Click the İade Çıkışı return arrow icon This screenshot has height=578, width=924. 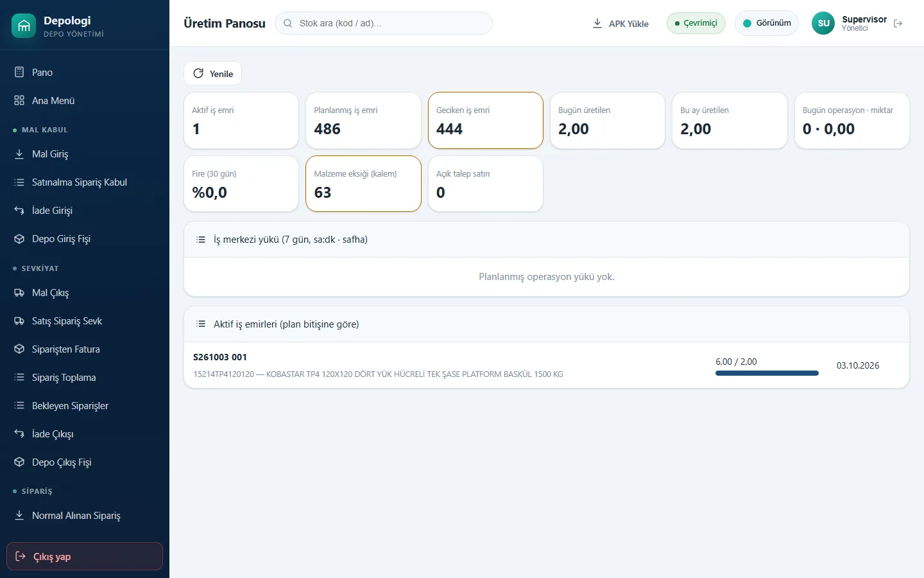click(19, 433)
